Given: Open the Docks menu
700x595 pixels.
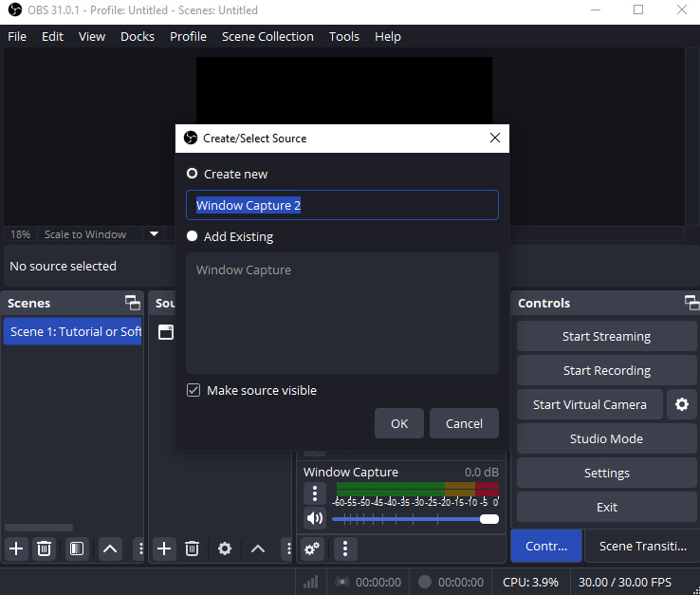Looking at the screenshot, I should click(x=138, y=37).
